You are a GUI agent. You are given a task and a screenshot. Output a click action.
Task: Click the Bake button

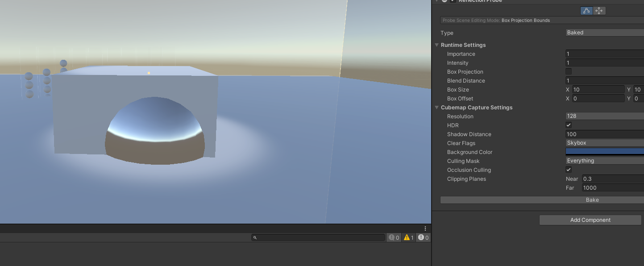(542, 200)
